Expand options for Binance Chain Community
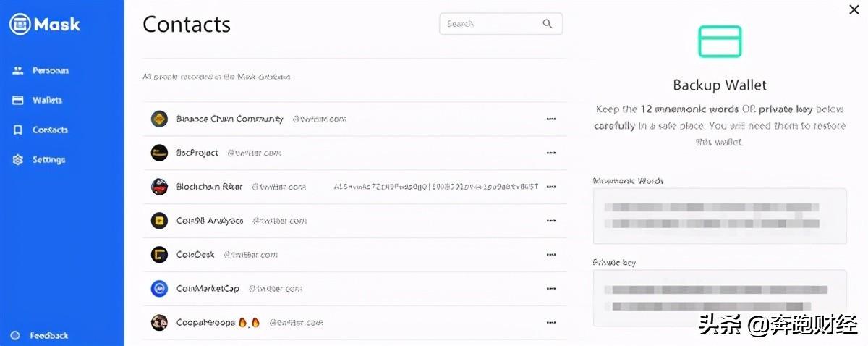This screenshot has height=346, width=868. (x=551, y=119)
